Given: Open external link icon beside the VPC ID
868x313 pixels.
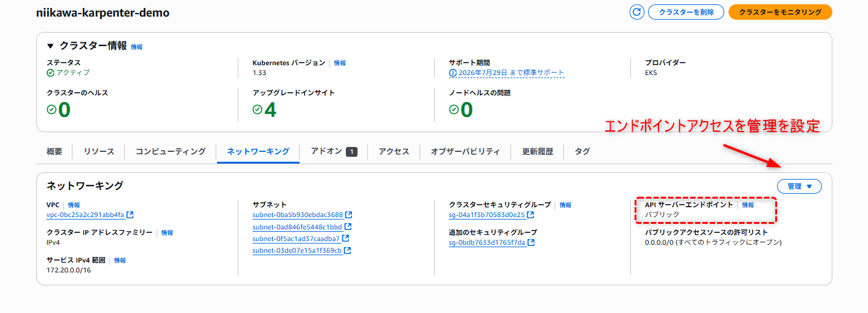Looking at the screenshot, I should coord(130,215).
